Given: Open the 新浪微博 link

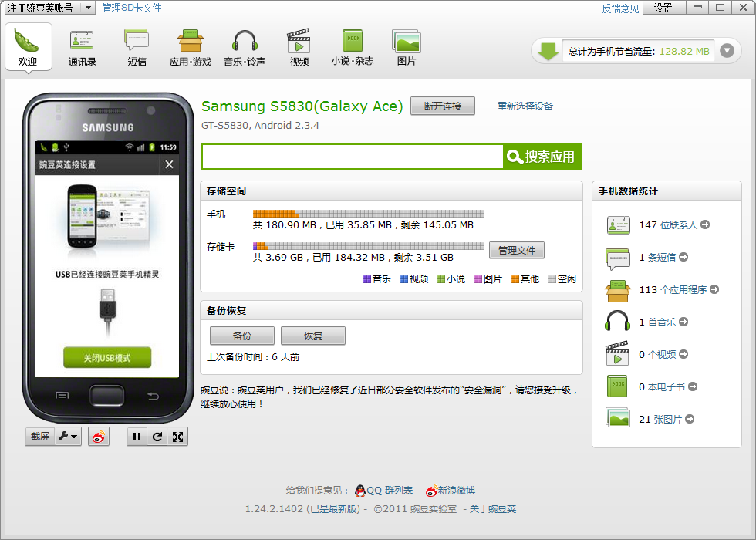Looking at the screenshot, I should (456, 491).
